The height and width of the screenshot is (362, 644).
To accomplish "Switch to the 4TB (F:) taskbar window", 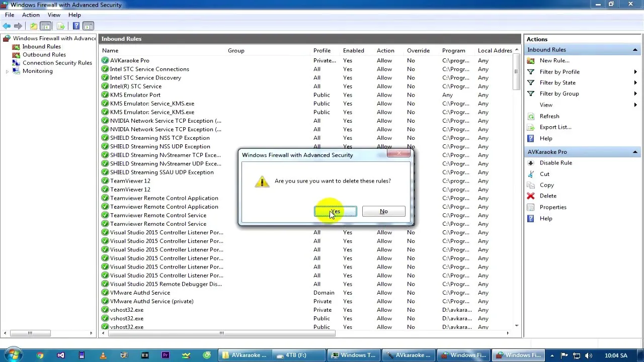I will pos(298,355).
